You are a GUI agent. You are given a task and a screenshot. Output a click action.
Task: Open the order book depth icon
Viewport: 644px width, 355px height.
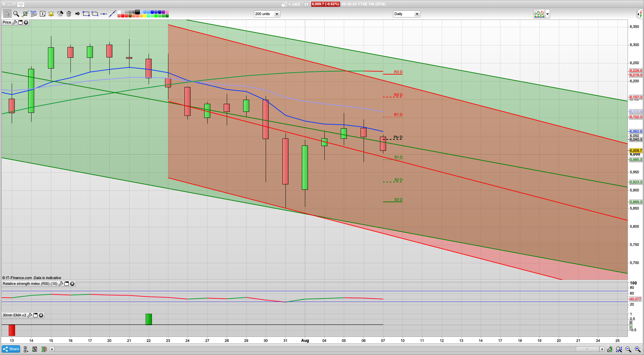click(x=44, y=349)
